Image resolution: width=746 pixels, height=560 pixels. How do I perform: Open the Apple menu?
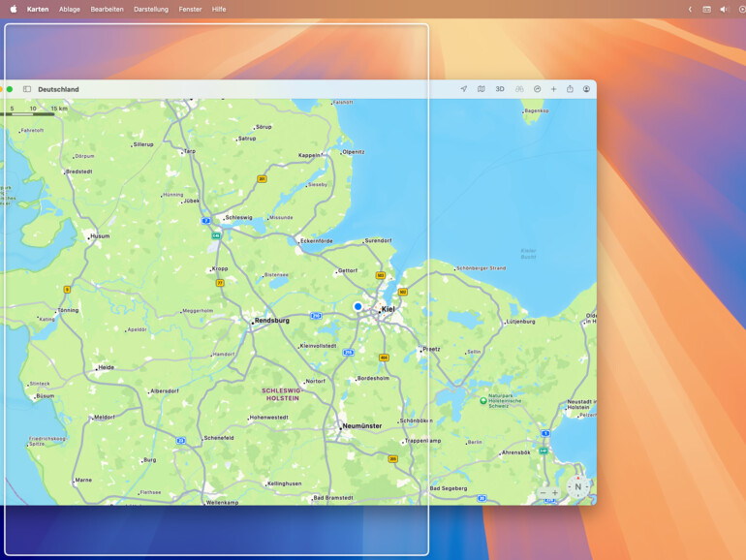14,9
